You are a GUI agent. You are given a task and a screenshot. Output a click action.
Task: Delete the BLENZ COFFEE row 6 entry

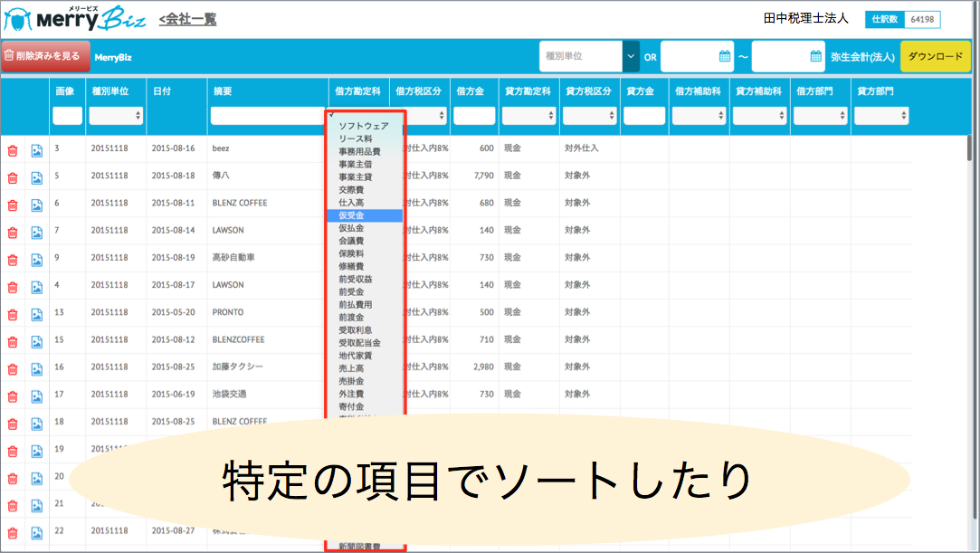point(13,205)
